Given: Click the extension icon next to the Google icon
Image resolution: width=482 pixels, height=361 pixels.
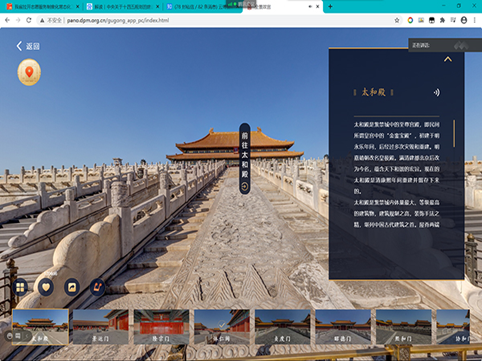Looking at the screenshot, I should click(x=421, y=20).
